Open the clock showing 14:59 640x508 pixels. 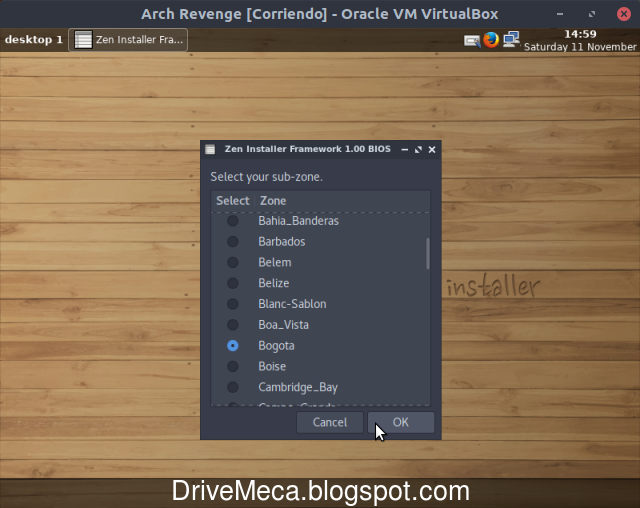[x=580, y=40]
